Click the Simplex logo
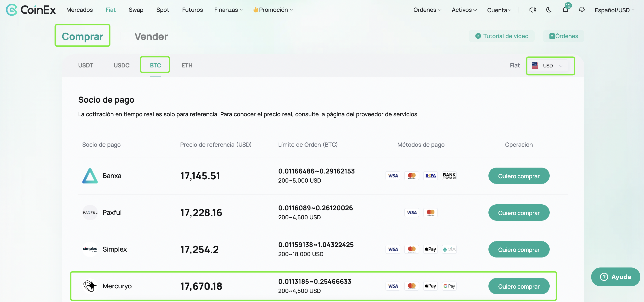The image size is (644, 302). point(90,249)
